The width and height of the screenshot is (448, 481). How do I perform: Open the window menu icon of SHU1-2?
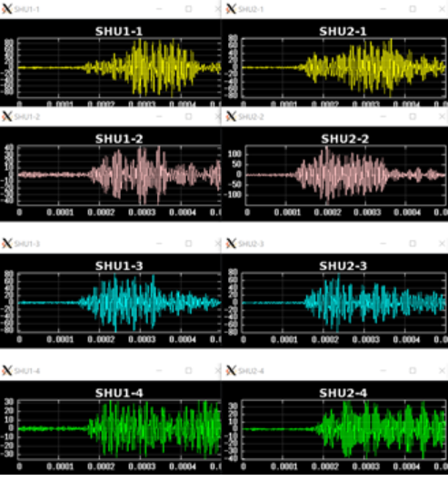6,116
